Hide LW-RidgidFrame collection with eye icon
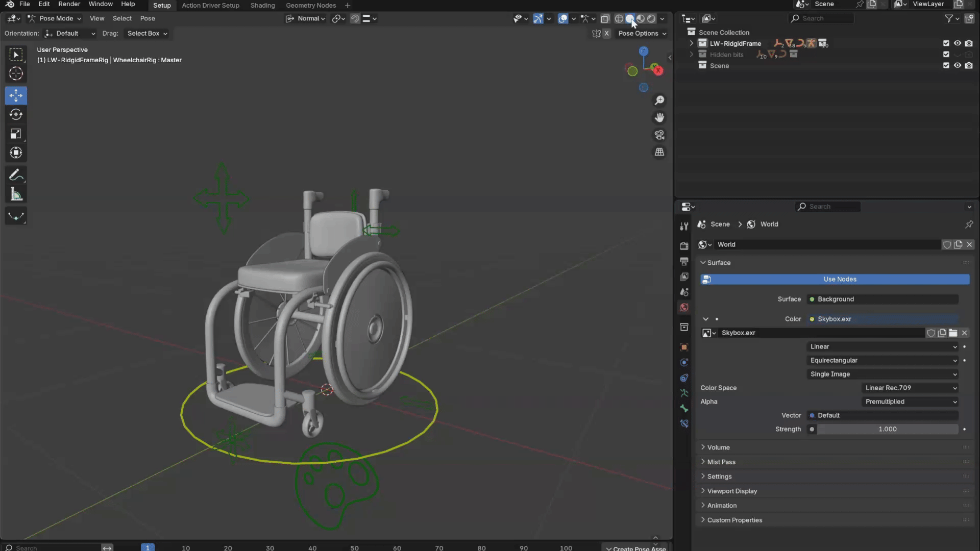 click(x=958, y=43)
